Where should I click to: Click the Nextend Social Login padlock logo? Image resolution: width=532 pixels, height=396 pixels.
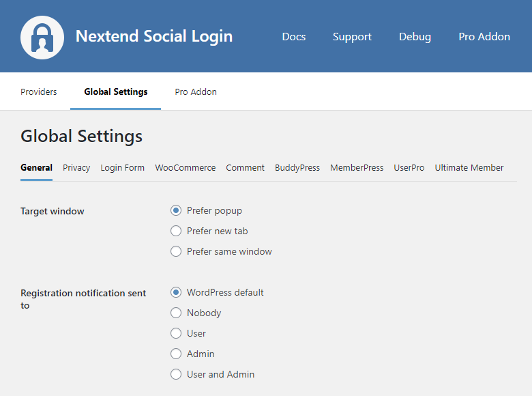[42, 37]
